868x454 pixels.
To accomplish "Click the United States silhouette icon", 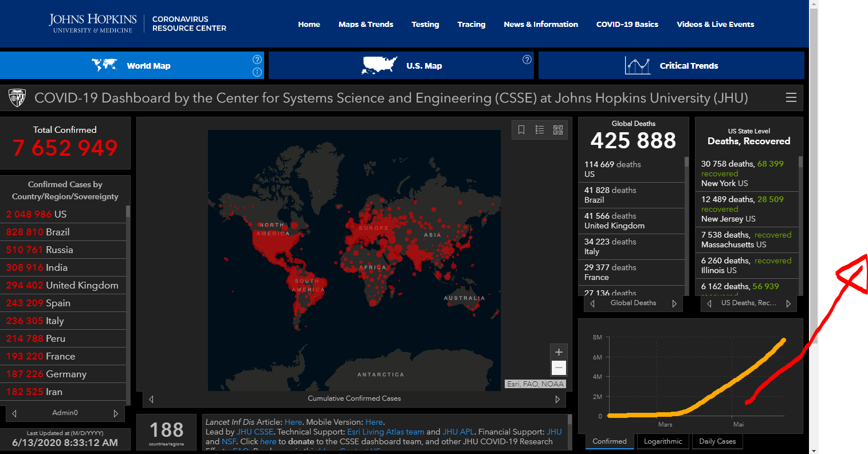I will [379, 65].
